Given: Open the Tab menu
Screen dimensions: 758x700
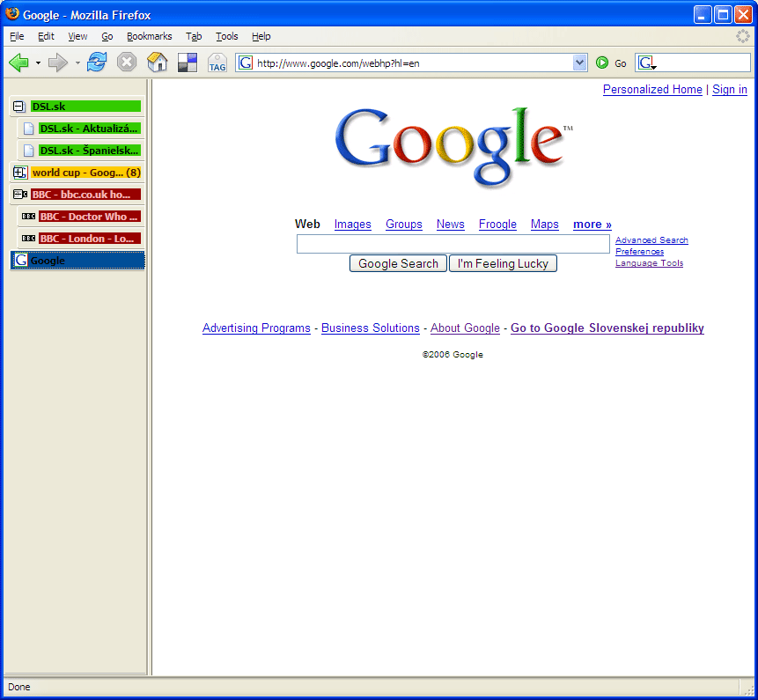Looking at the screenshot, I should tap(194, 36).
